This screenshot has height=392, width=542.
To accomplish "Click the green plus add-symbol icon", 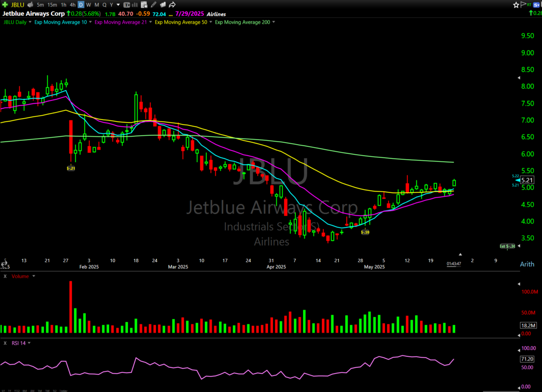I will 5,5.
